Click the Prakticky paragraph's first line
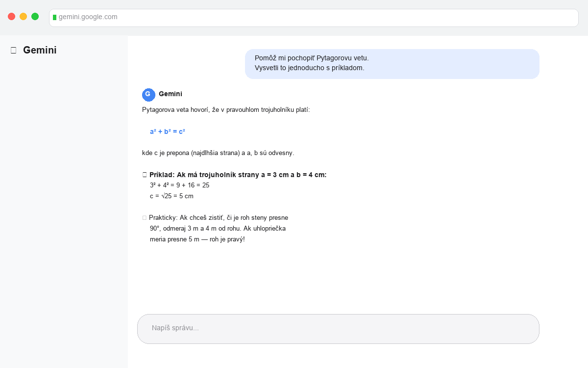Screen dimensions: 588x368 pyautogui.click(x=219, y=217)
